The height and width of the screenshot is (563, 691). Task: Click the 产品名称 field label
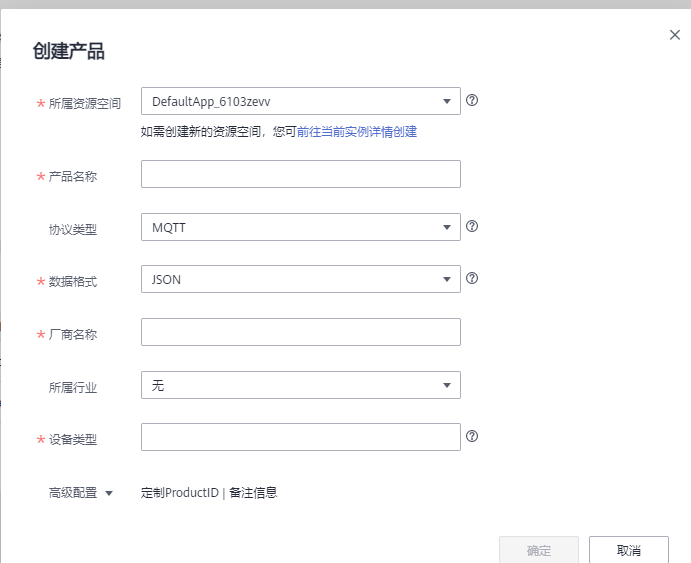[73, 176]
